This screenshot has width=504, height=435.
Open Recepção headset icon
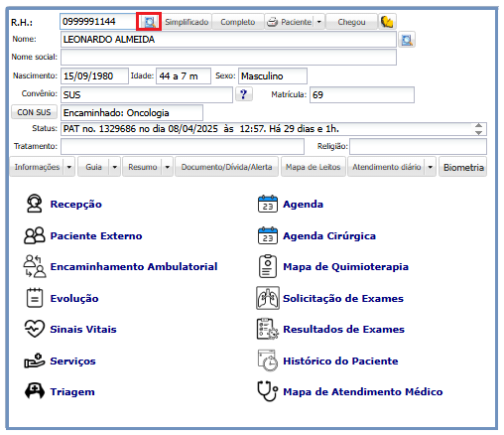point(34,204)
